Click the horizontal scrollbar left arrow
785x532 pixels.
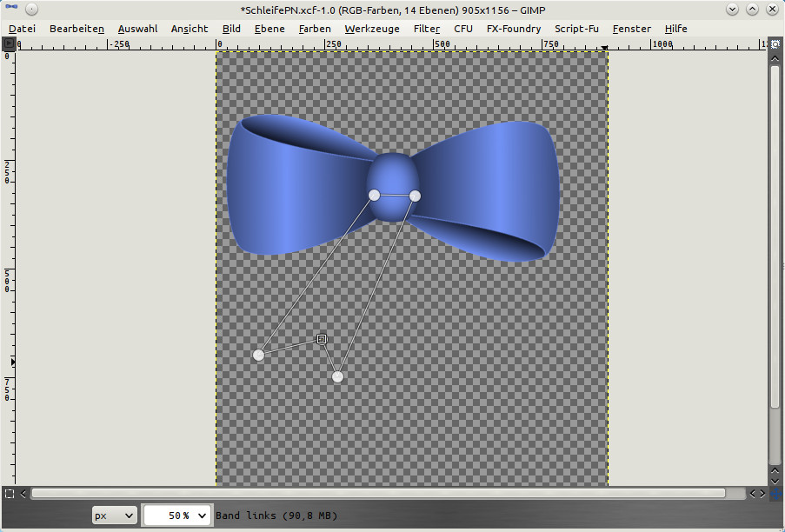(23, 494)
